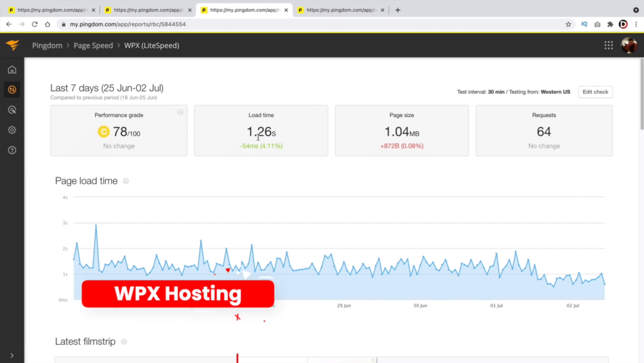Viewport: 644px width, 363px height.
Task: Reload the page
Action: coord(35,25)
